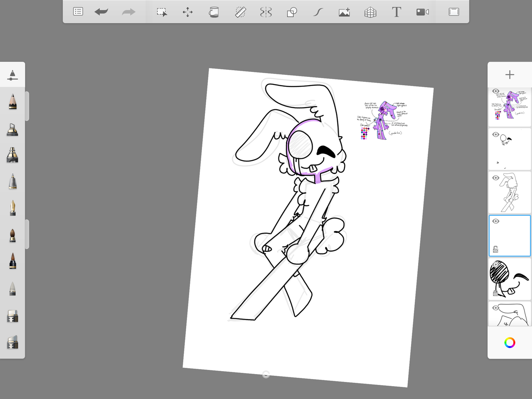Toggle eye on the bottom line-art layer

[495, 308]
